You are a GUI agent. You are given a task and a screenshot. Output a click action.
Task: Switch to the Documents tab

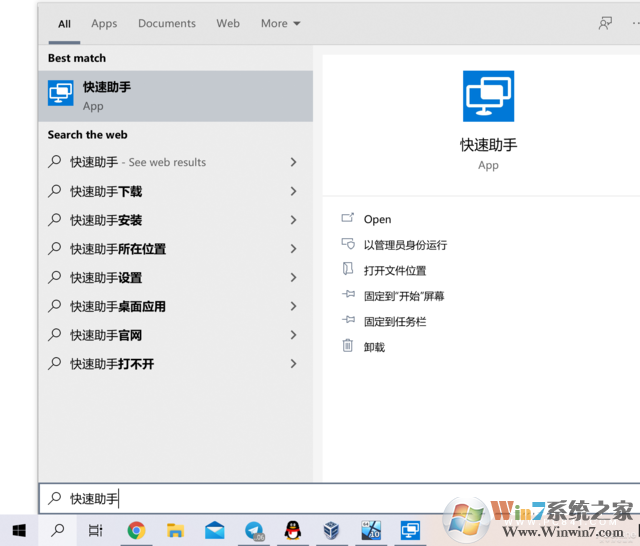[x=167, y=23]
